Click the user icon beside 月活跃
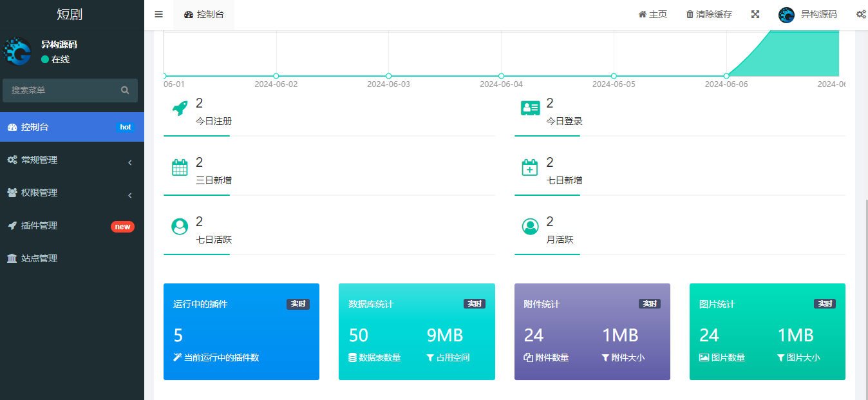868x400 pixels. click(530, 227)
